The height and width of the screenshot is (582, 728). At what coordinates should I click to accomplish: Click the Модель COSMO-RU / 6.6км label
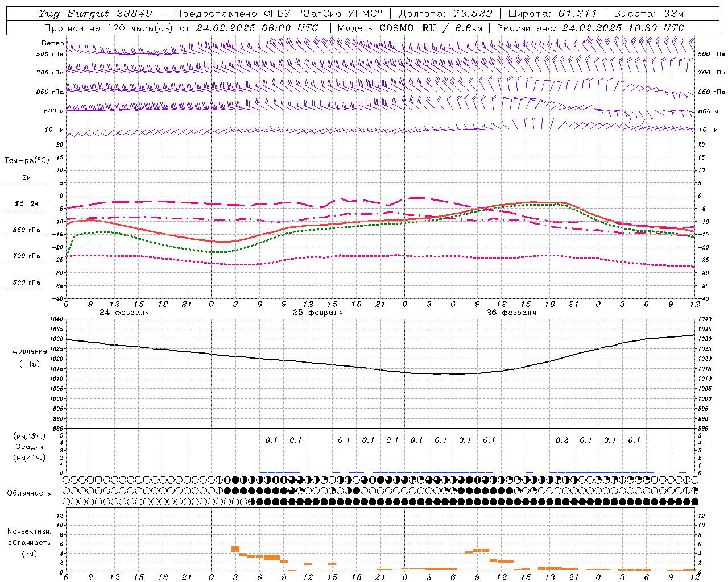click(x=409, y=28)
